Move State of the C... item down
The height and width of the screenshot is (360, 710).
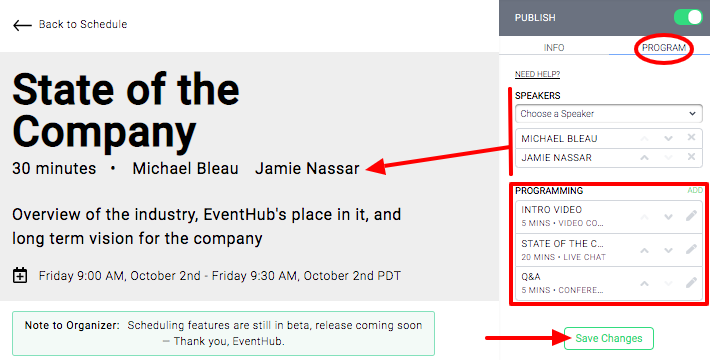(668, 250)
